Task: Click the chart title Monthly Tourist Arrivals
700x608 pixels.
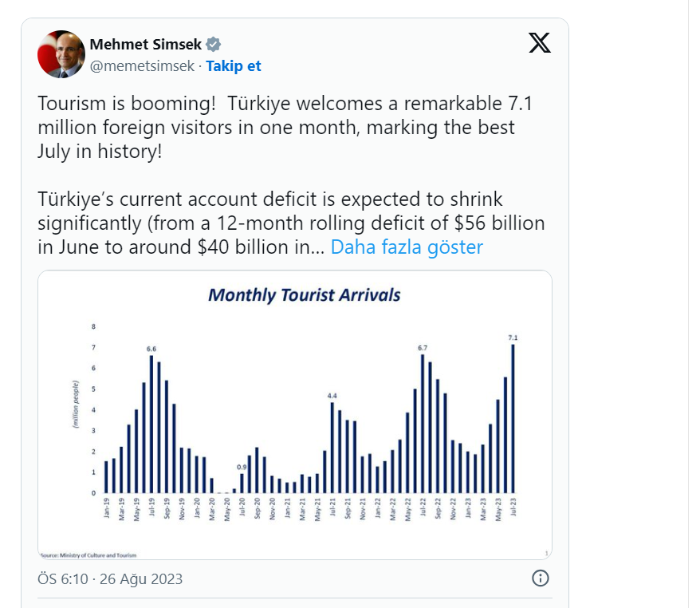Action: [x=305, y=295]
